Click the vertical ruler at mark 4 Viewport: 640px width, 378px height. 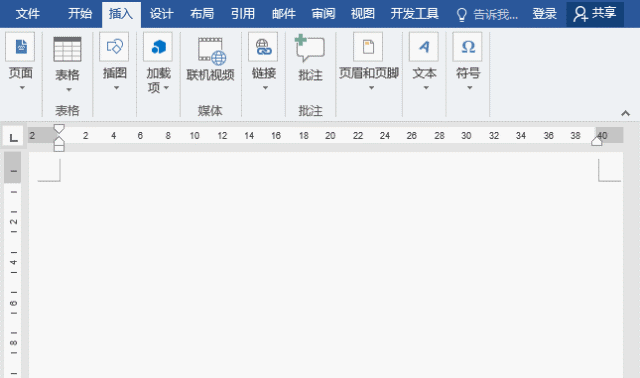tap(13, 262)
